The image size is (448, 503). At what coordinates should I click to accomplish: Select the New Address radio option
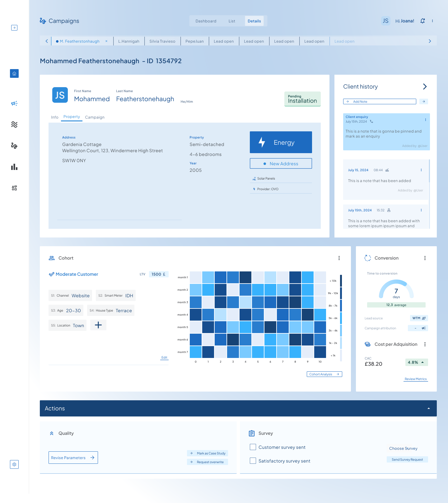pos(281,163)
